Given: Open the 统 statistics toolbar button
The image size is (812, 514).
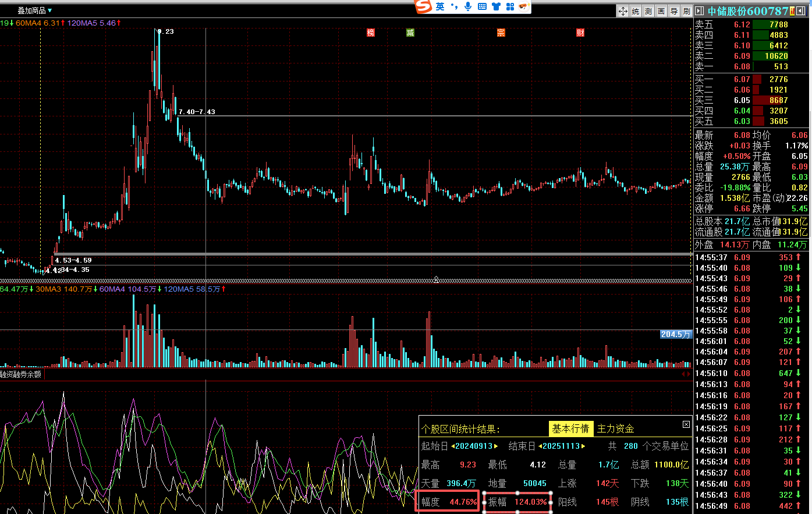Looking at the screenshot, I should 636,11.
